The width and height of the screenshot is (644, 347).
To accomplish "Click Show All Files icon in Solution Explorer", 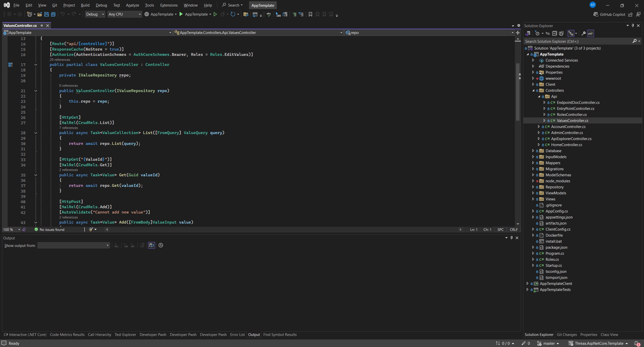I will coord(561,33).
